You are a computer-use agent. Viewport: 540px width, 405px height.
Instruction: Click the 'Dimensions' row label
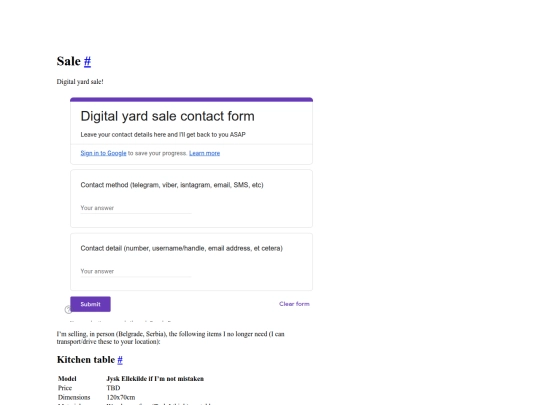(x=74, y=397)
